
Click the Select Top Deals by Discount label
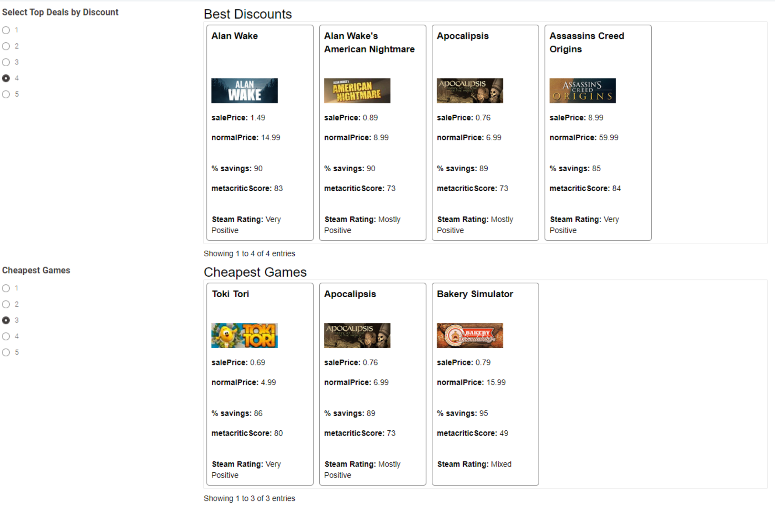pos(60,12)
